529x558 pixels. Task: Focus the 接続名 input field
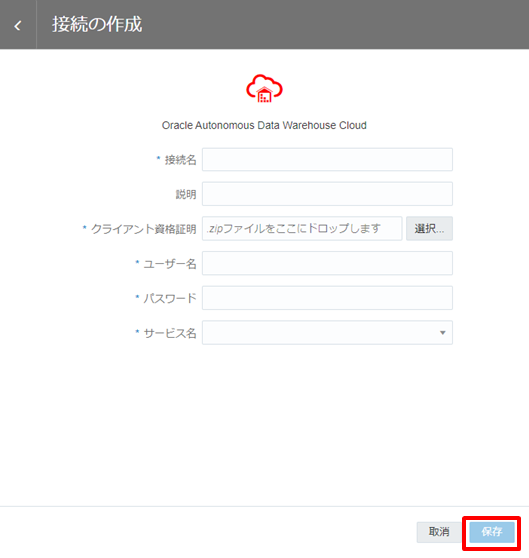(327, 159)
